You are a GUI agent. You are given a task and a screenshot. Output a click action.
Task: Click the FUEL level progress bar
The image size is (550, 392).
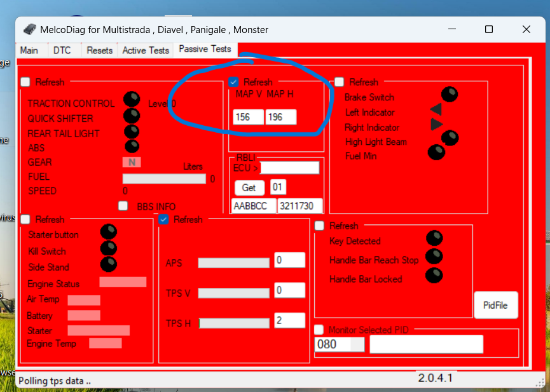pyautogui.click(x=164, y=179)
